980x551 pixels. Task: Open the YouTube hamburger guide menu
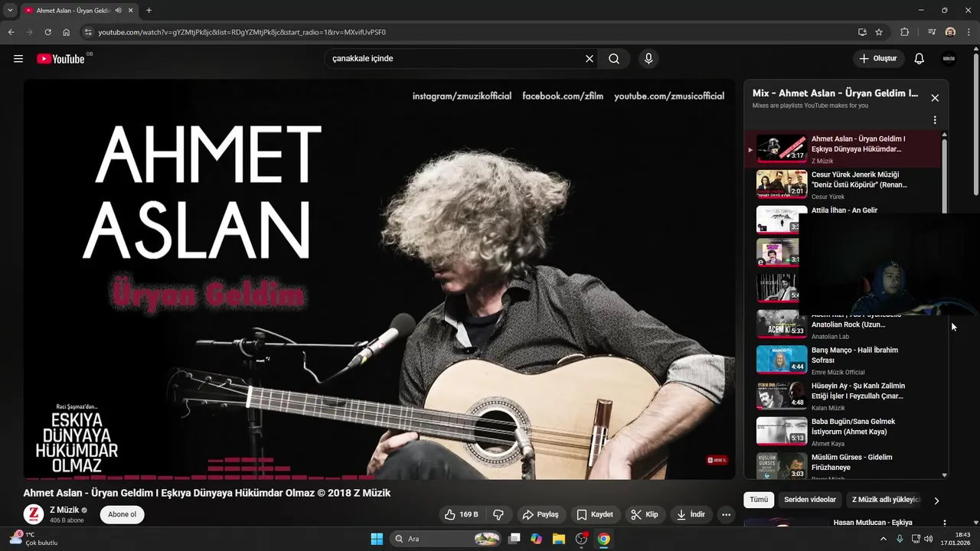[x=18, y=59]
